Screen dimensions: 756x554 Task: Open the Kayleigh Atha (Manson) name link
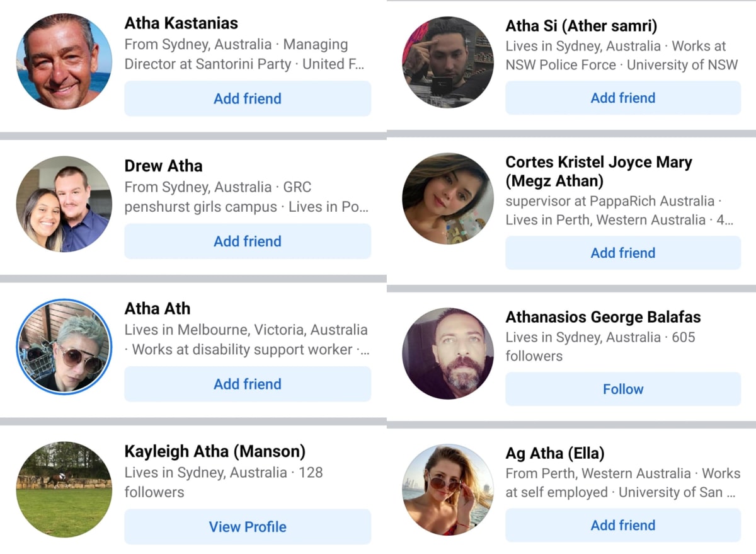[x=215, y=451]
